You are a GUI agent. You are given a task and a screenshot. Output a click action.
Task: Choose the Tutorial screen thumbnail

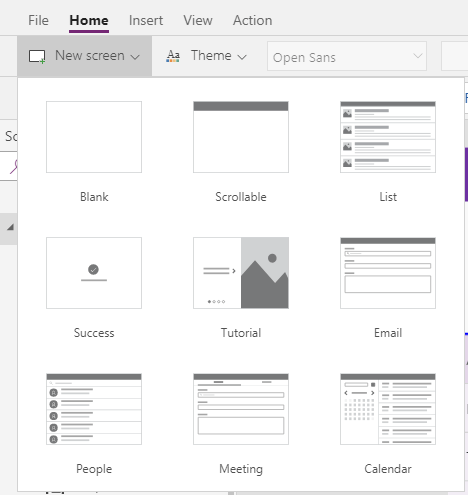241,273
